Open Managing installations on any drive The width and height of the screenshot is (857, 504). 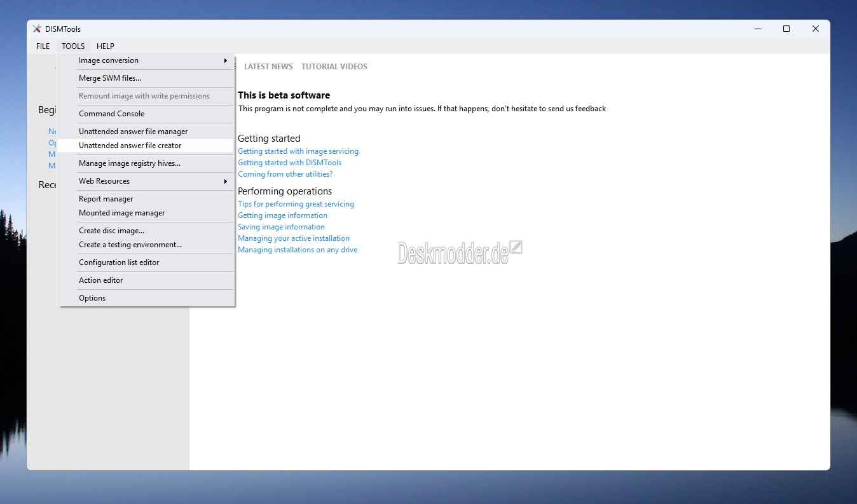(x=298, y=250)
